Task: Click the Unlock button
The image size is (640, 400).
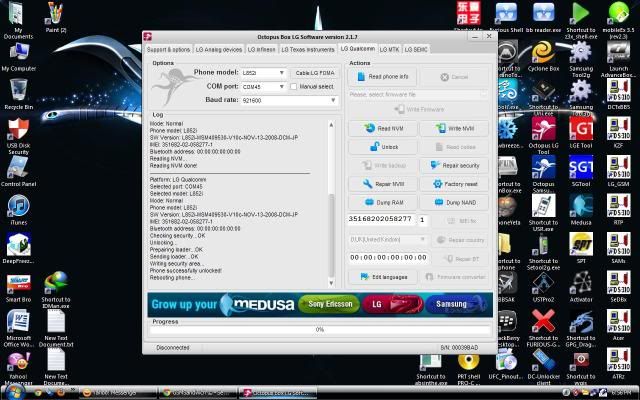Action: point(382,147)
